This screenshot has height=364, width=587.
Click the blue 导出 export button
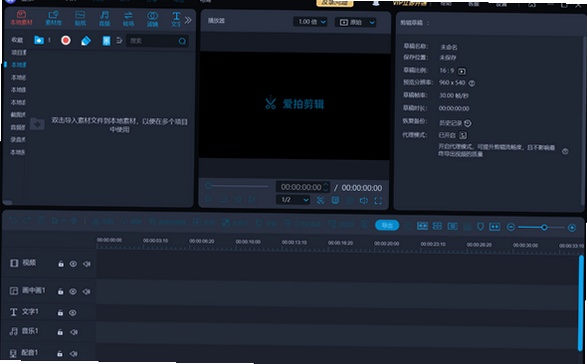(387, 225)
